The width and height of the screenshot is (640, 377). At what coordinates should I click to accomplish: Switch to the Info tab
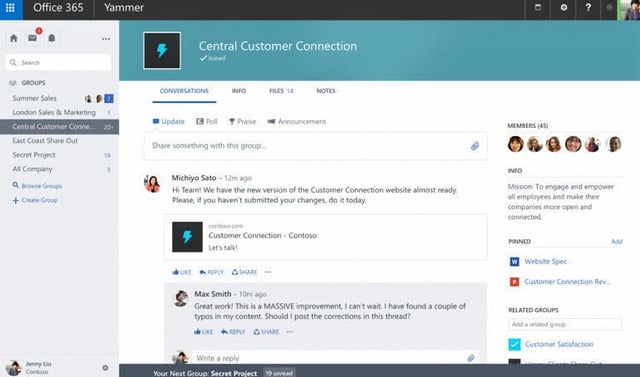239,91
